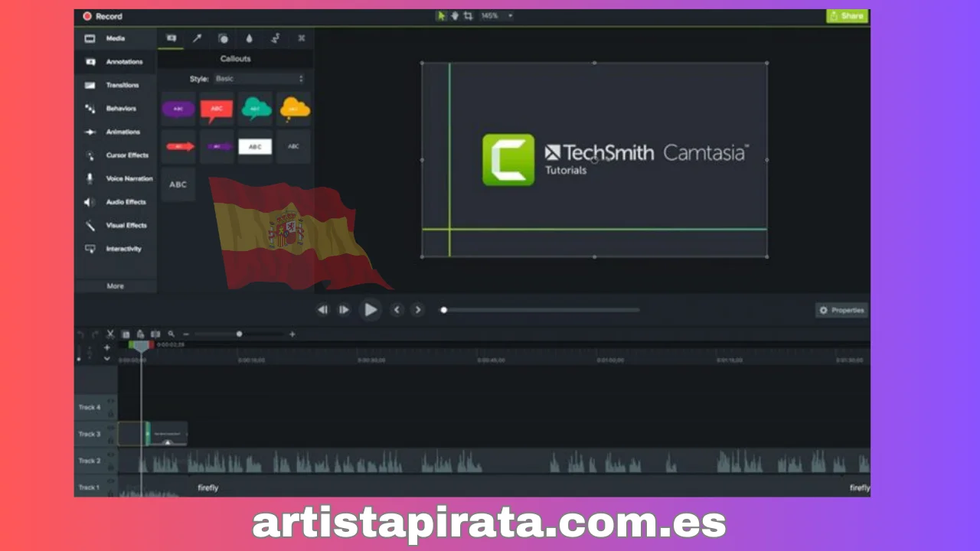Switch to Shapes annotation tab icon
The height and width of the screenshot is (551, 980).
click(223, 38)
